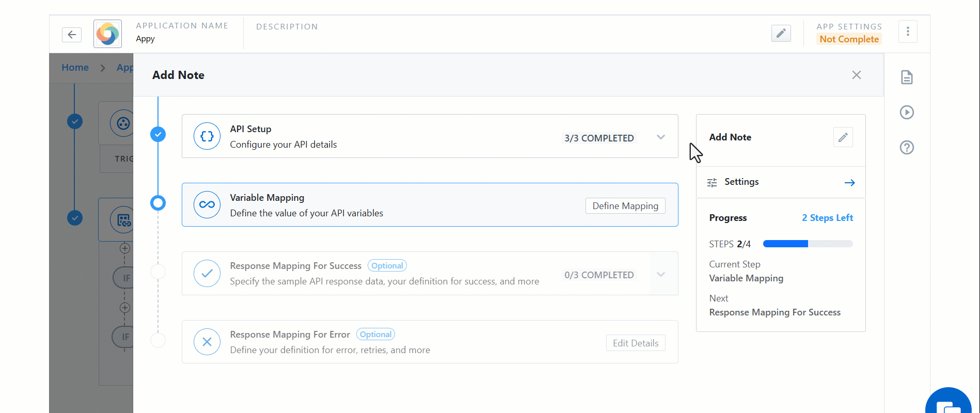Click the Variable Mapping infinity icon
This screenshot has height=413, width=980.
tap(207, 204)
